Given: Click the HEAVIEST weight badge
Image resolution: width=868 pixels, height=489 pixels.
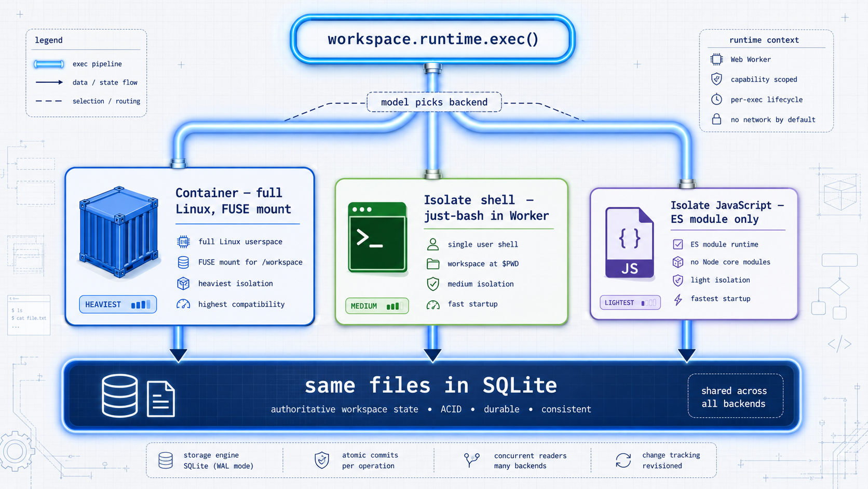Looking at the screenshot, I should point(118,305).
